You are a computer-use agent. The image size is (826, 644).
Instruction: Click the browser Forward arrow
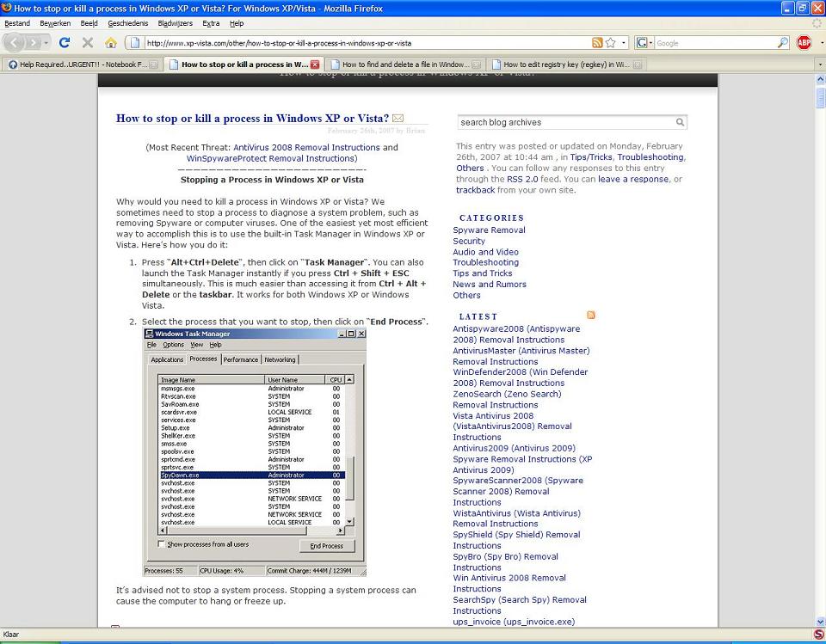tap(33, 43)
